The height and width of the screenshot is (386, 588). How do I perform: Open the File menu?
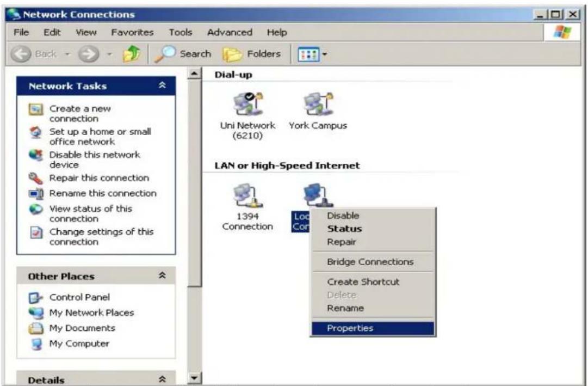tap(21, 32)
